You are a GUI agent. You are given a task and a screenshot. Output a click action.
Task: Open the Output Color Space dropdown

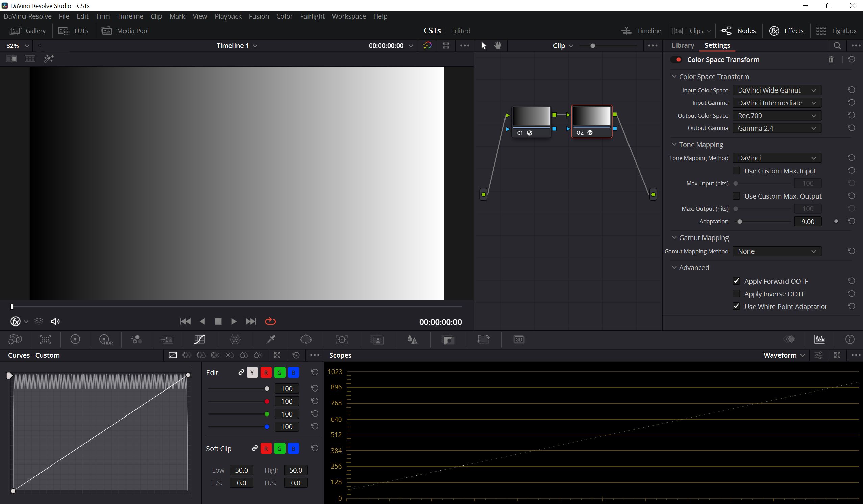777,116
